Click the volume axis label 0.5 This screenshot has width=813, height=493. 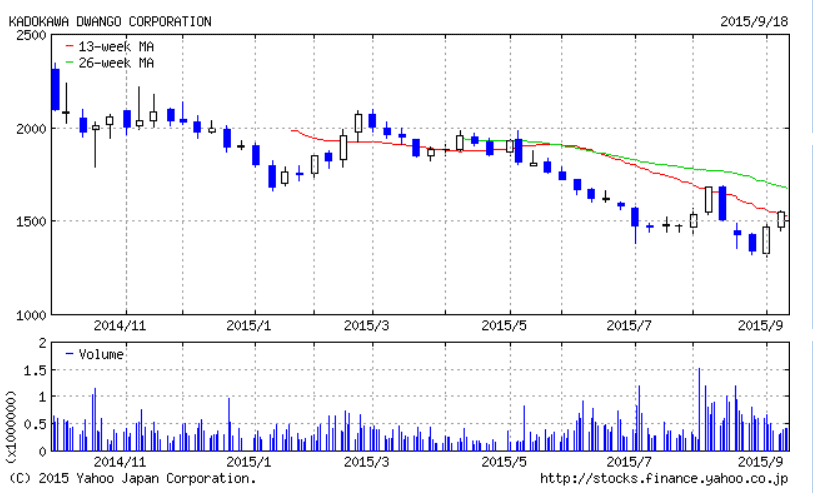pos(36,424)
